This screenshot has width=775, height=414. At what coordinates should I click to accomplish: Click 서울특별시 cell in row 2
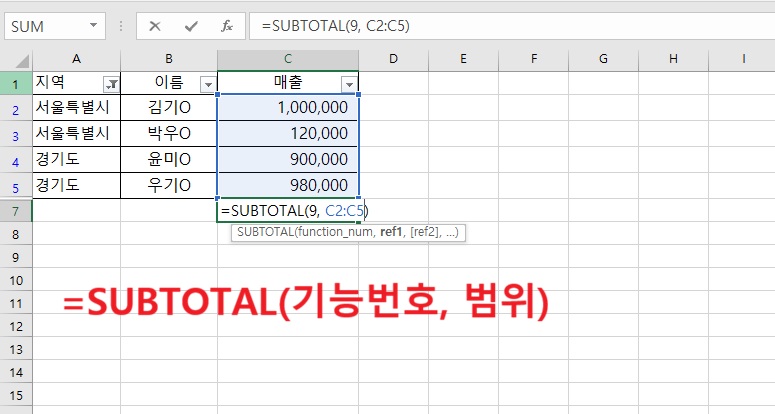pos(77,108)
